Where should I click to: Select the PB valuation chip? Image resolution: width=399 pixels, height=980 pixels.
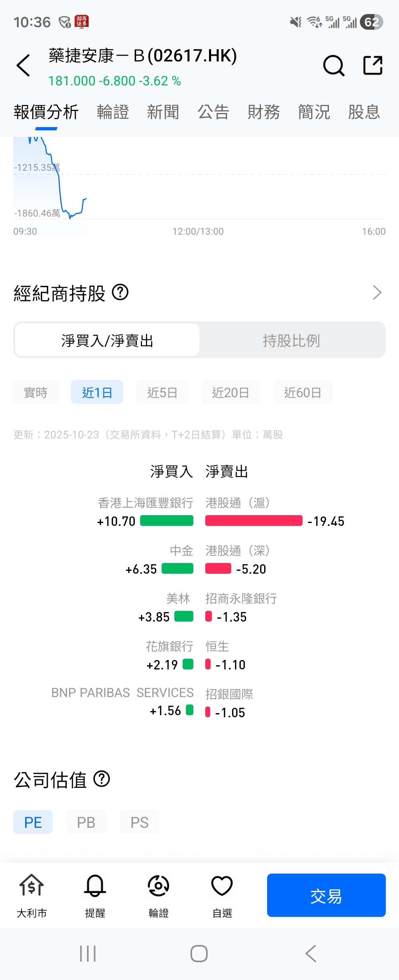(x=86, y=822)
